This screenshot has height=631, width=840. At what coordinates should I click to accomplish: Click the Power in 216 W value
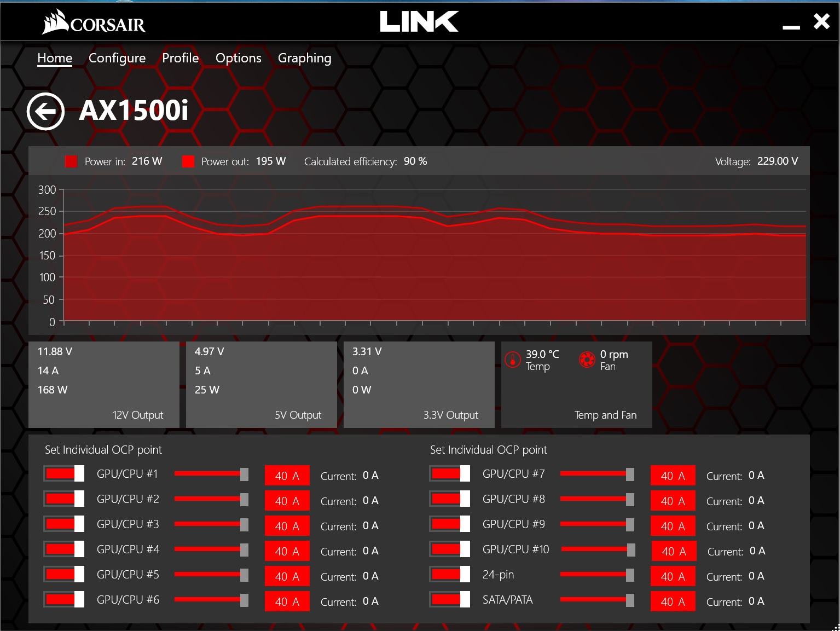tap(147, 161)
